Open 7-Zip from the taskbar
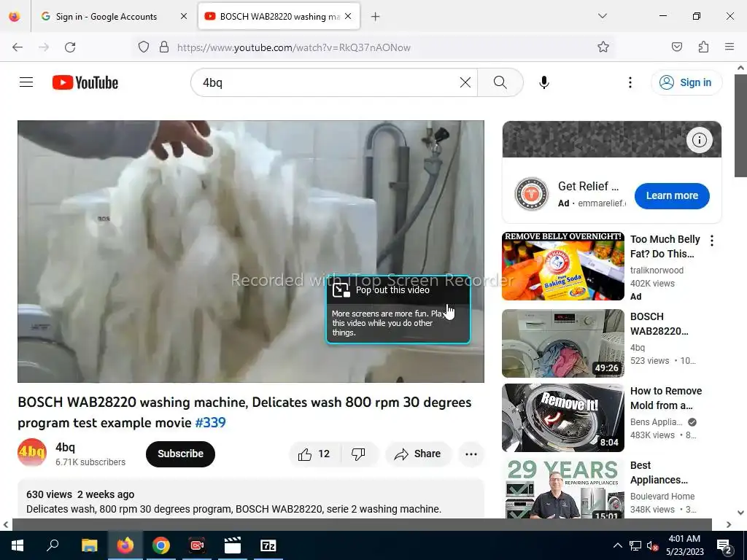Image resolution: width=747 pixels, height=560 pixels. [268, 545]
